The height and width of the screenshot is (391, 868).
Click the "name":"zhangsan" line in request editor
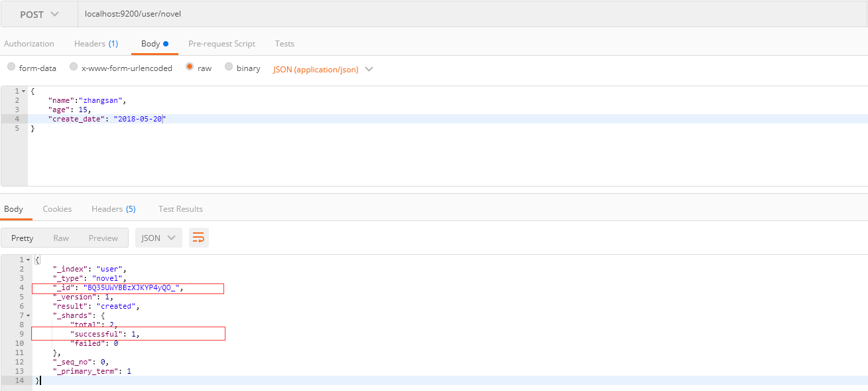click(x=86, y=100)
